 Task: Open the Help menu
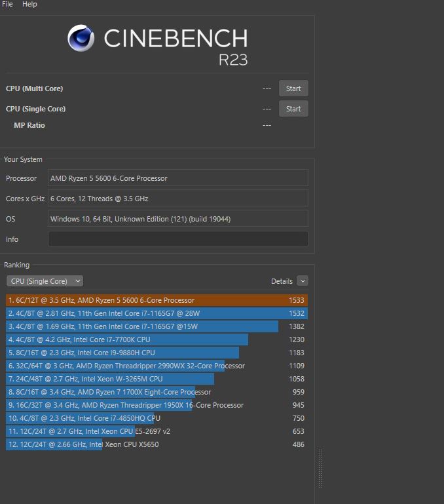pos(29,4)
